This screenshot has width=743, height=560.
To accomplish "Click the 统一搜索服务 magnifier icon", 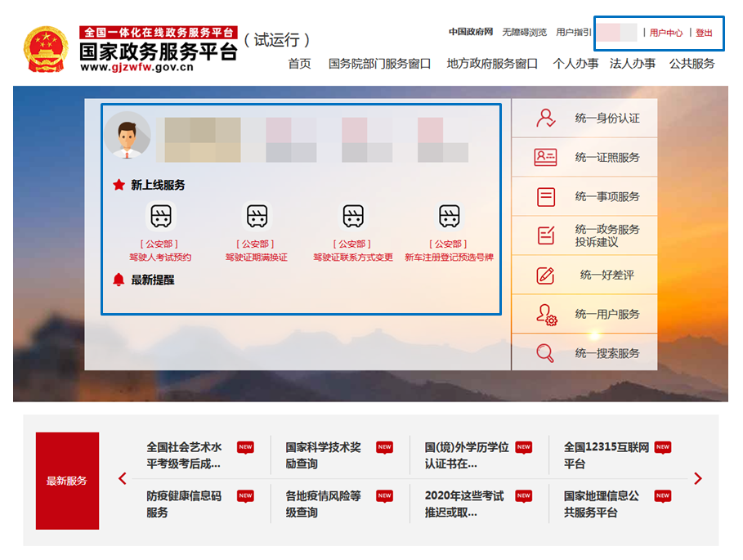I will [546, 353].
